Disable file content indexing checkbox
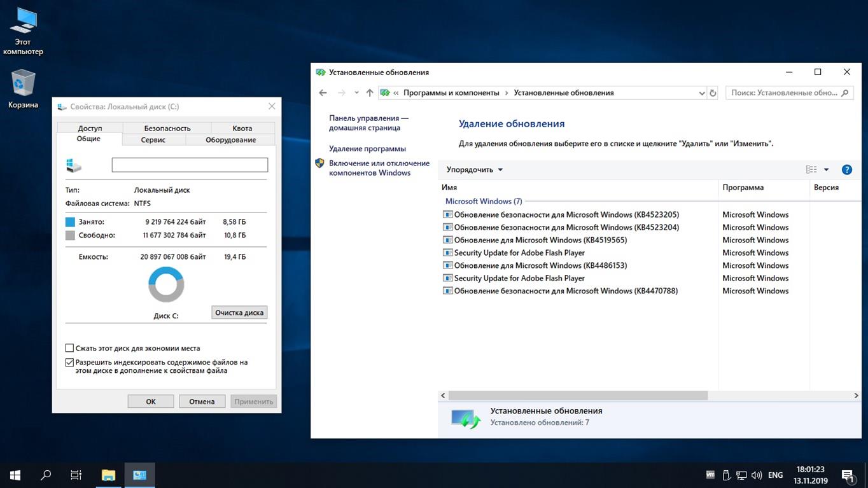868x488 pixels. click(69, 362)
